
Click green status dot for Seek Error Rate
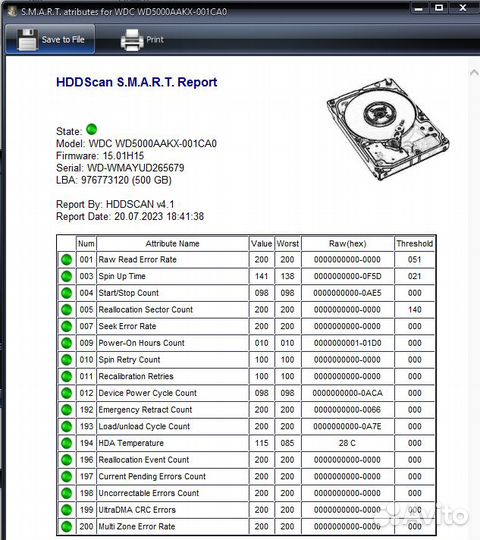pyautogui.click(x=66, y=326)
